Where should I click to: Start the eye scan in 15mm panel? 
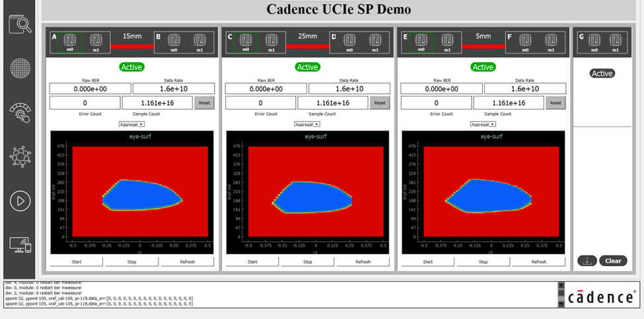click(77, 262)
